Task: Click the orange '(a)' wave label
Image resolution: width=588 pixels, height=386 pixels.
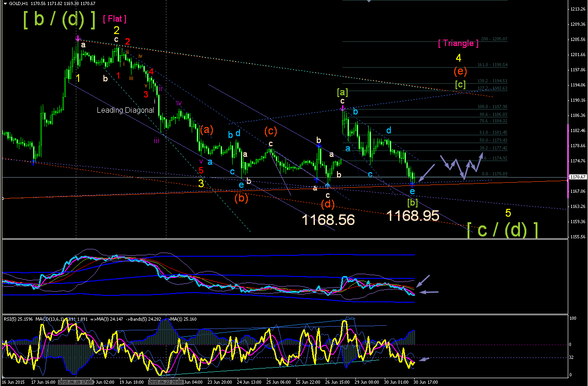Action: pyautogui.click(x=206, y=130)
